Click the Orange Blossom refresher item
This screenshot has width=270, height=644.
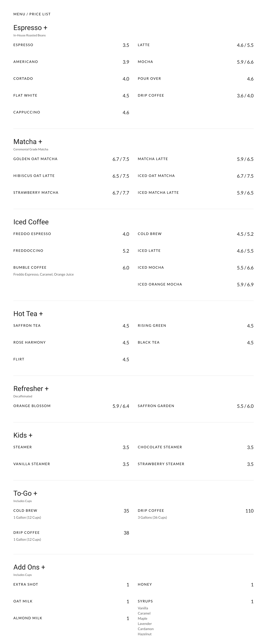click(x=32, y=406)
